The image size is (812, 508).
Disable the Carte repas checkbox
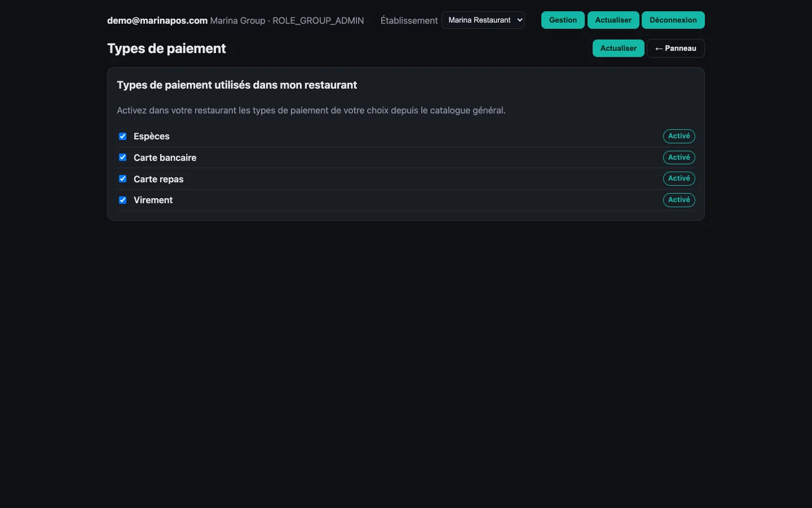coord(122,179)
